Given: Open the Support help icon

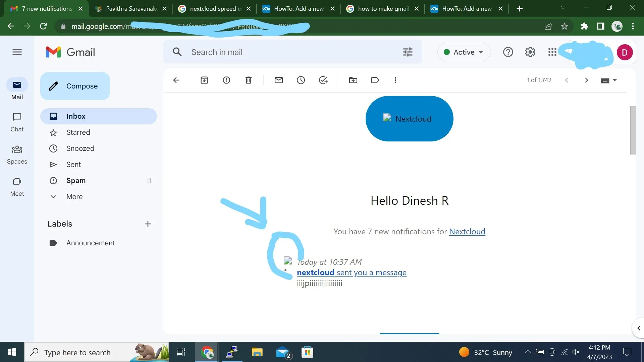Looking at the screenshot, I should coord(508,52).
